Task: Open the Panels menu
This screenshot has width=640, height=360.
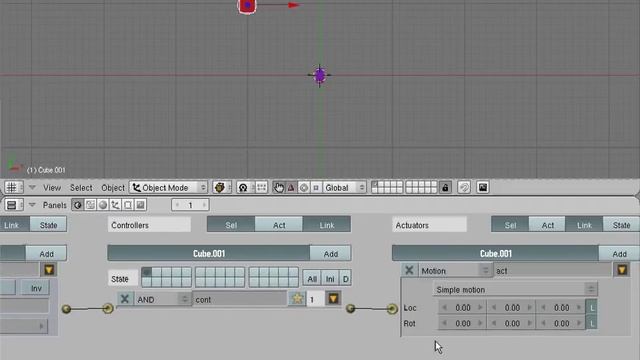Action: [54, 205]
